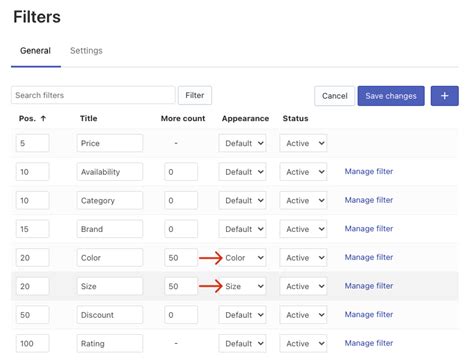Click position field showing 50 for Discount
Image resolution: width=474 pixels, height=364 pixels.
tap(32, 315)
